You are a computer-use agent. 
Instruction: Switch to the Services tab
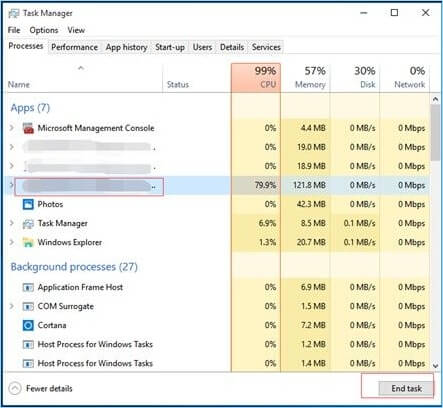point(266,47)
